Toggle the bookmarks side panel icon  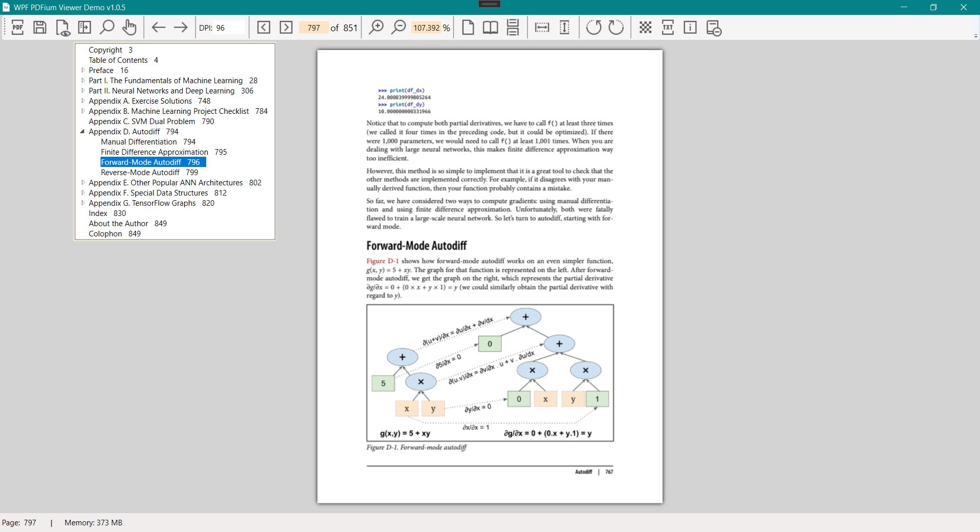85,28
